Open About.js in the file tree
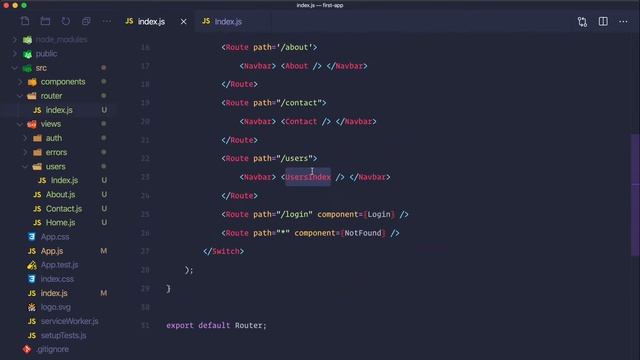This screenshot has width=640, height=360. [x=60, y=195]
